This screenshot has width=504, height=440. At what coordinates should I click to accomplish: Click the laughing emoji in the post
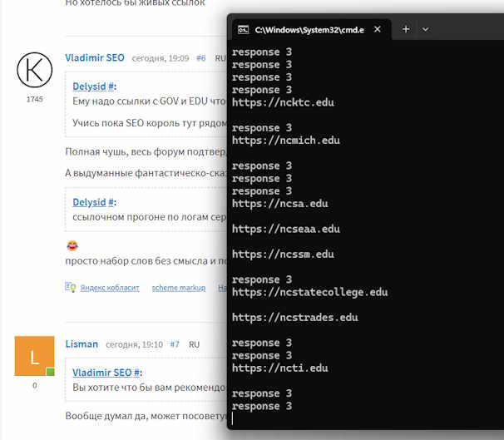pos(72,246)
